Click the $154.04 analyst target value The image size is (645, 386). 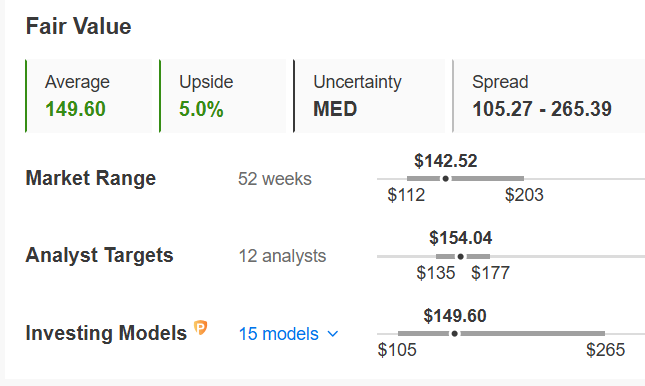(x=460, y=238)
